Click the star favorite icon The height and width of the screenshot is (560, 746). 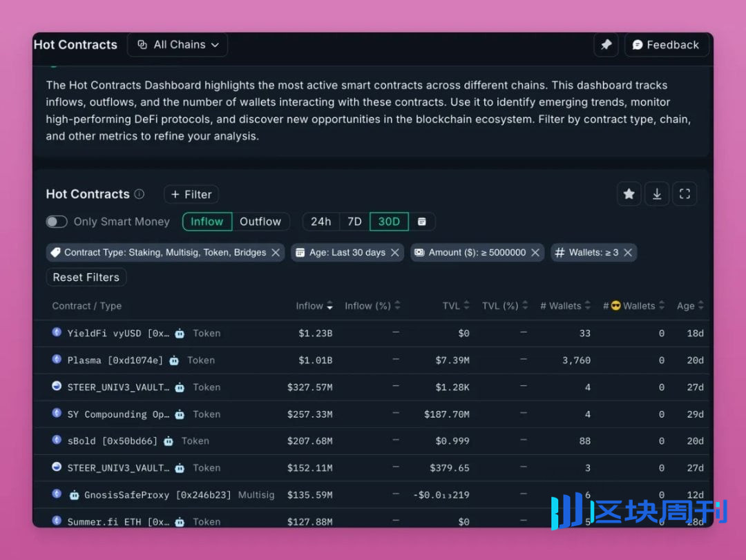click(629, 193)
